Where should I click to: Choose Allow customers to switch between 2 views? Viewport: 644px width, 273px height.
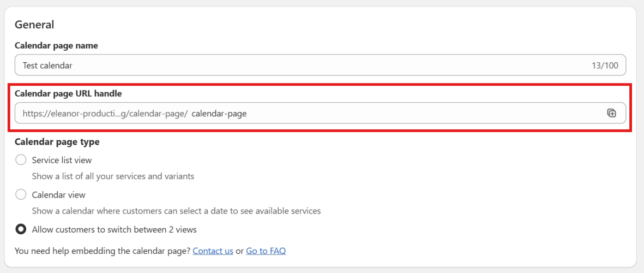pyautogui.click(x=21, y=229)
